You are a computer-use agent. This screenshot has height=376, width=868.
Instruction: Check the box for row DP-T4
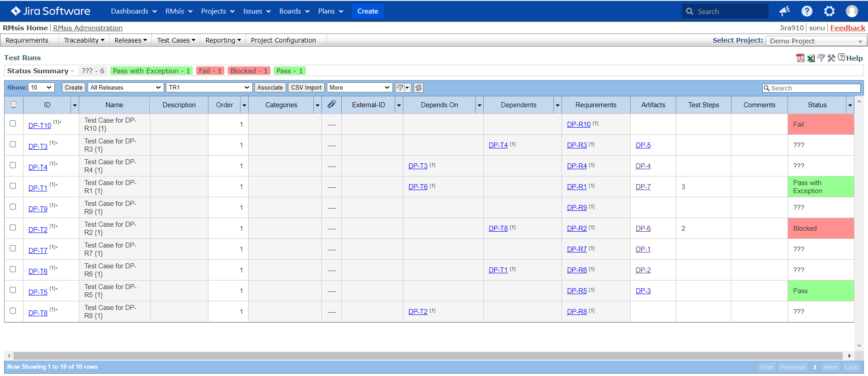[x=13, y=165]
